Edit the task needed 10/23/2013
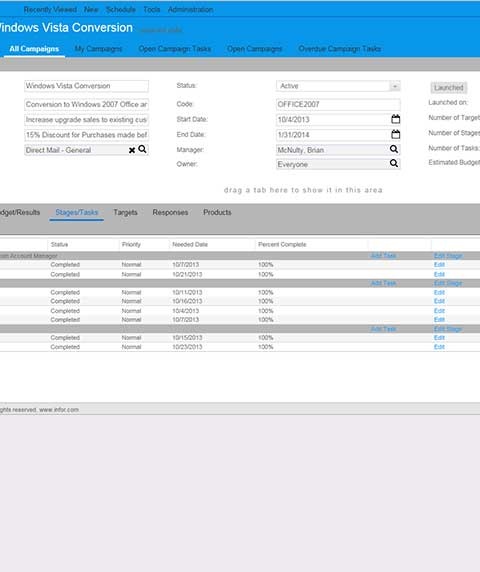480x572 pixels. click(439, 347)
